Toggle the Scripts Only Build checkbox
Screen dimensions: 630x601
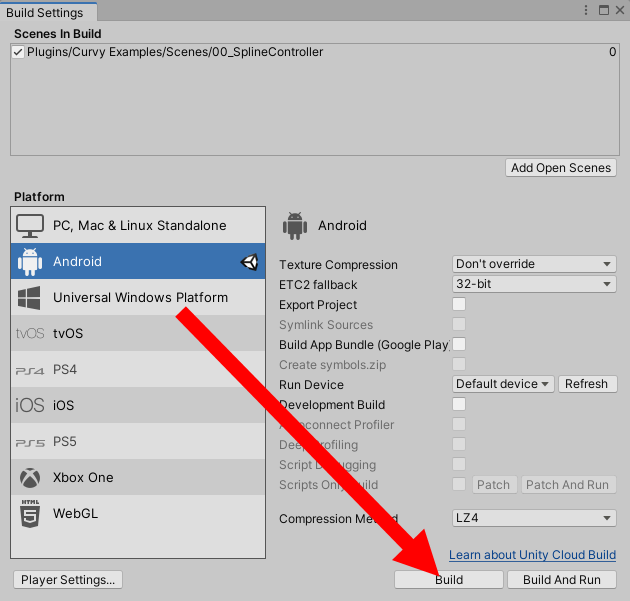[x=459, y=484]
